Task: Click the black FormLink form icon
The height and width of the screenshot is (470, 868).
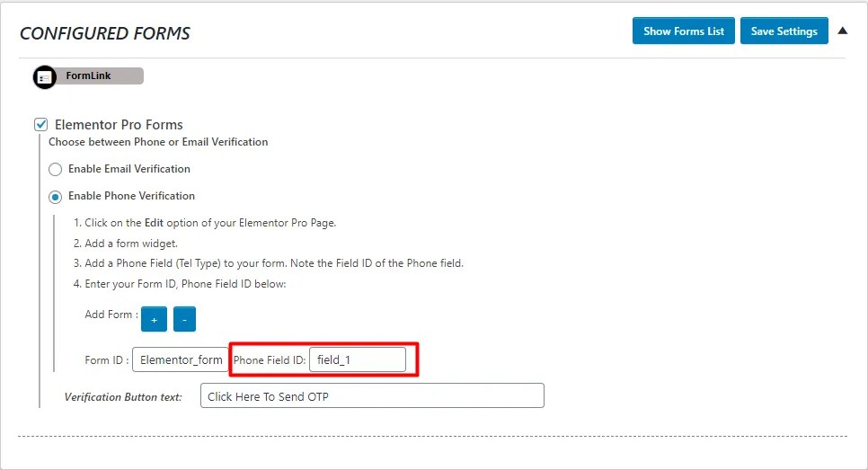Action: pos(45,78)
